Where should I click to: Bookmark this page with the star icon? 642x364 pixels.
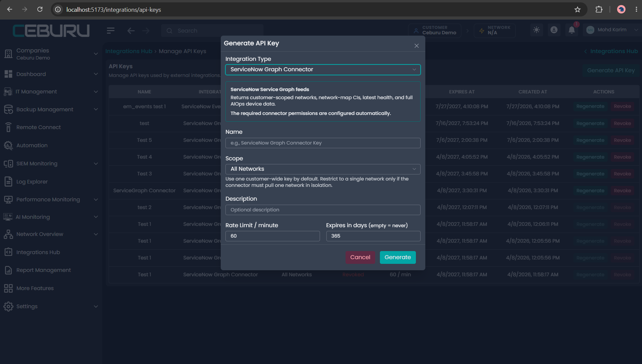[577, 9]
